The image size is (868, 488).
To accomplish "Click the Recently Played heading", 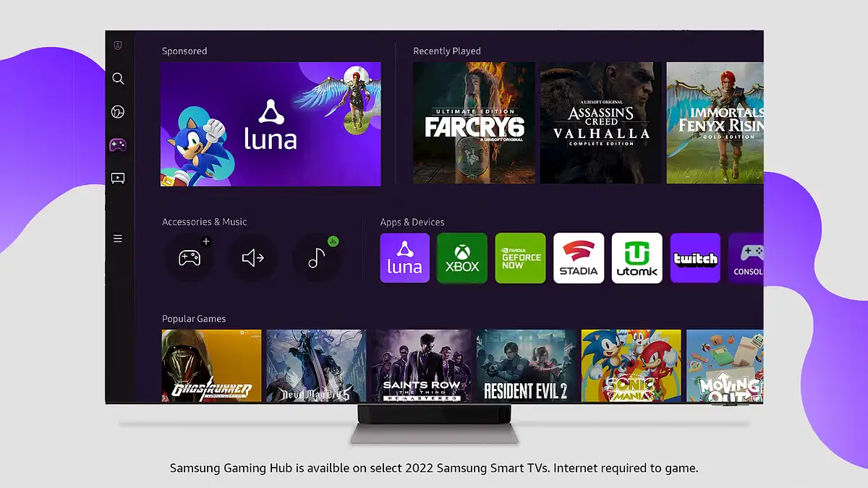I will (447, 51).
